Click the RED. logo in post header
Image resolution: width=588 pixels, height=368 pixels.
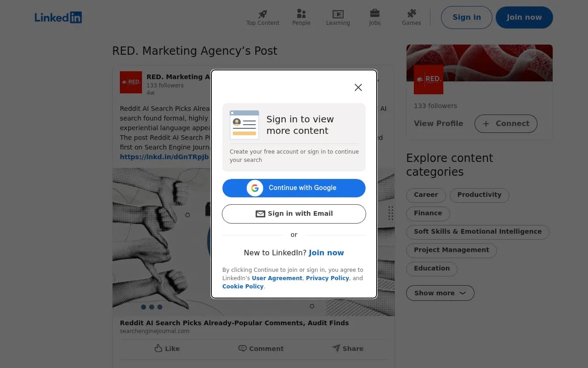pos(131,82)
